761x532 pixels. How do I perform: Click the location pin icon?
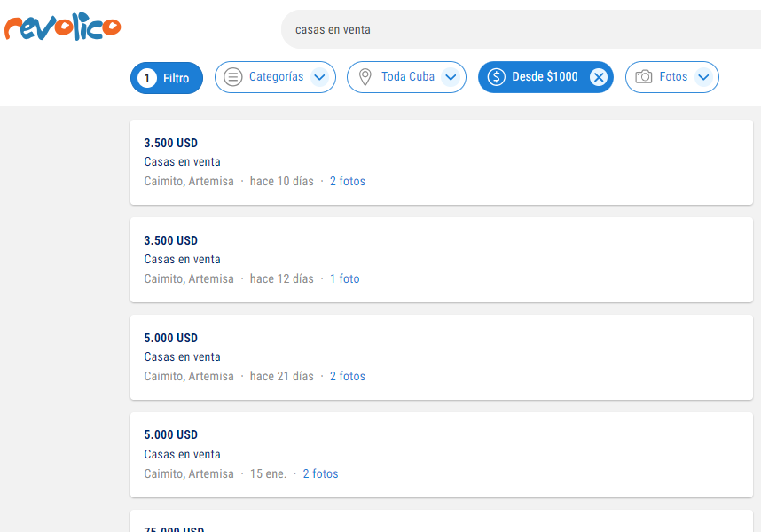coord(365,76)
